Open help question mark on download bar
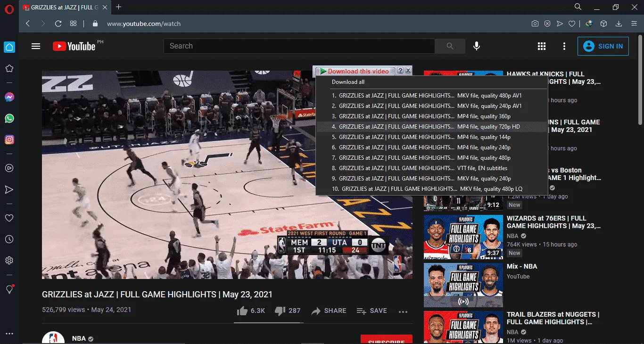The width and height of the screenshot is (644, 344). tap(400, 71)
